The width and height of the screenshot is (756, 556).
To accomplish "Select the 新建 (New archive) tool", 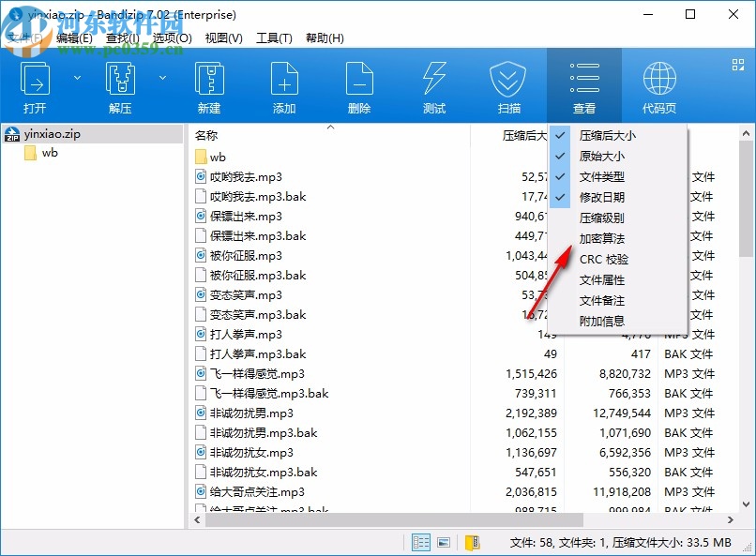I will (x=208, y=84).
